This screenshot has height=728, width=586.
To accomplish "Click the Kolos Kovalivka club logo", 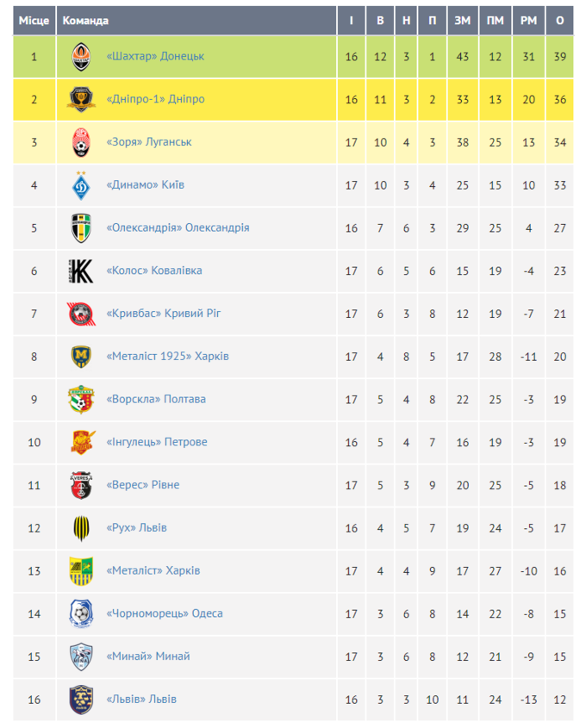I will pos(80,271).
